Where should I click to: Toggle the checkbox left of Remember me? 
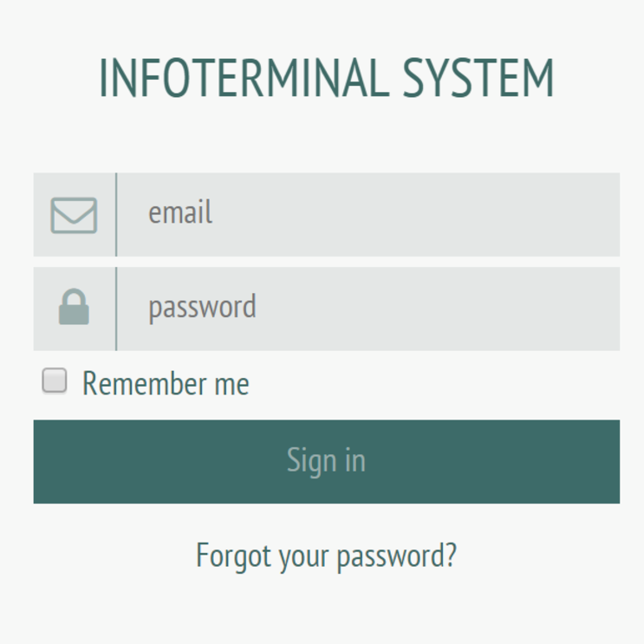(x=55, y=381)
